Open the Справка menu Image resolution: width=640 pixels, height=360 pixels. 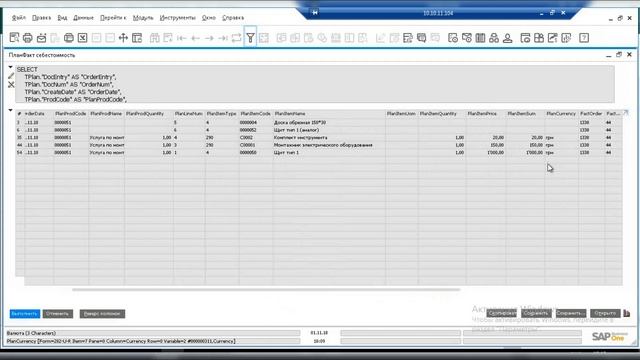(233, 18)
